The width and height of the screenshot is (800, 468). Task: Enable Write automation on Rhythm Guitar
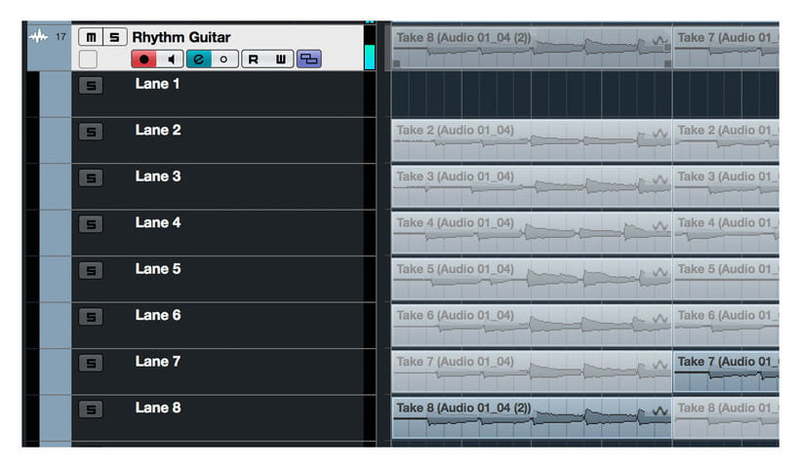coord(281,59)
